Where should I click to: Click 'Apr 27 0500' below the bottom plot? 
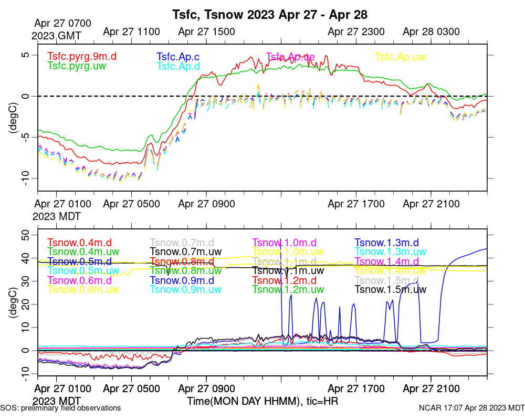coord(131,388)
